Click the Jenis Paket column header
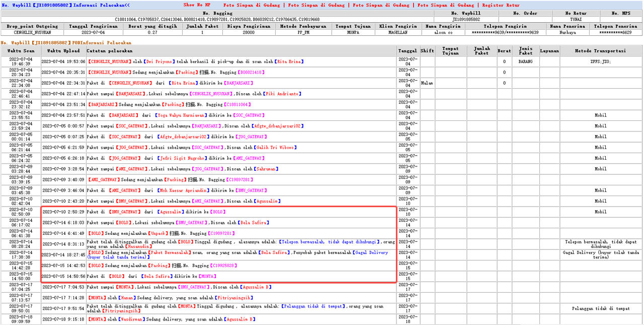The width and height of the screenshot is (644, 325). point(525,51)
